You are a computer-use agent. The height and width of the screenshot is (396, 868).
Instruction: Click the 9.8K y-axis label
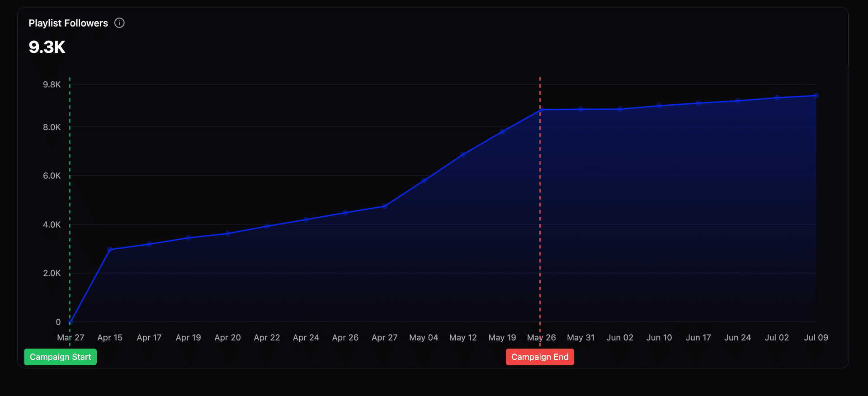(x=52, y=85)
